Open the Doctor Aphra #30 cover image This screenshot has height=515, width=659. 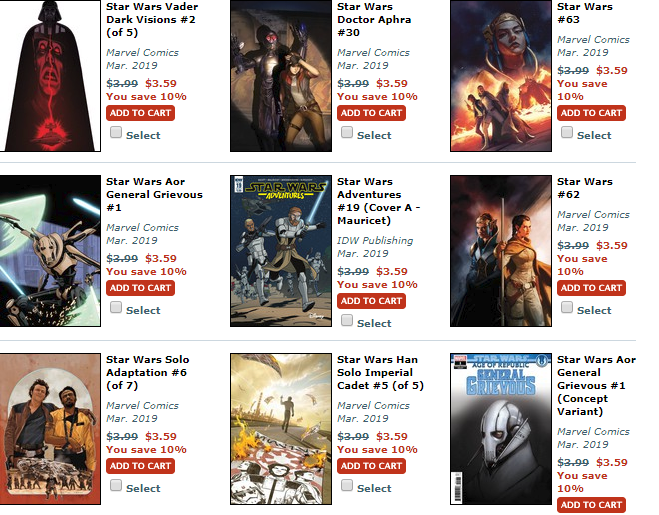tap(281, 76)
